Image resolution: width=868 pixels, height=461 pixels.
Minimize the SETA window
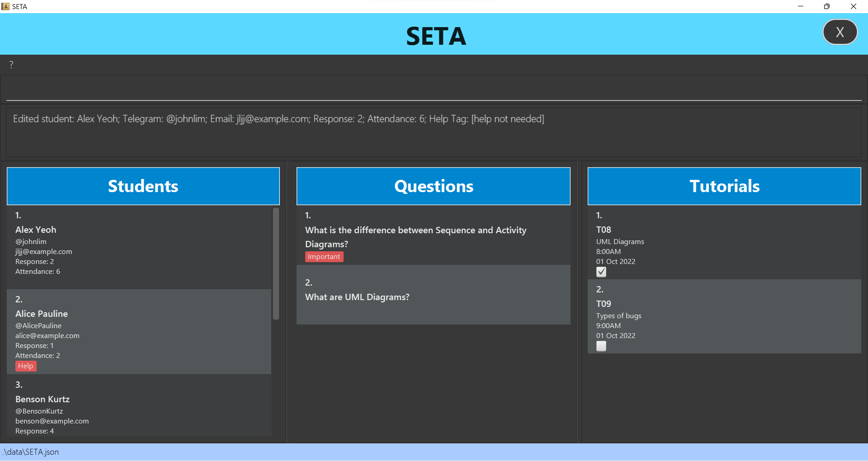point(801,6)
